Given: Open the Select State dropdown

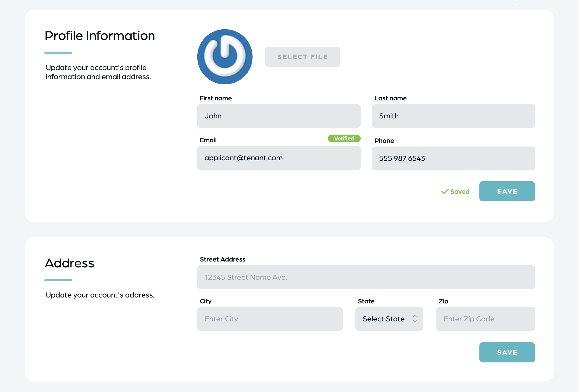Looking at the screenshot, I should tap(384, 319).
